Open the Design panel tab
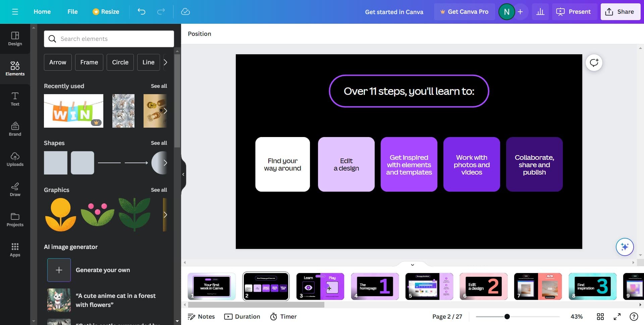The height and width of the screenshot is (325, 644). click(15, 39)
